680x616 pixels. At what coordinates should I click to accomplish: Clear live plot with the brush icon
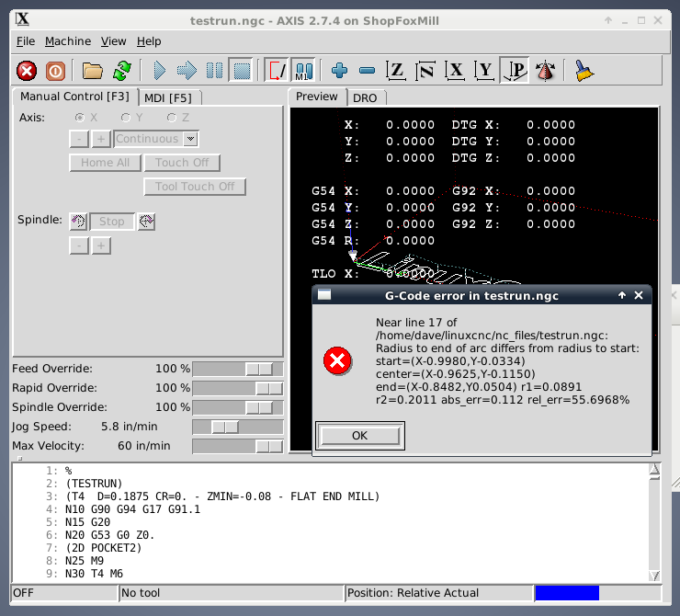(584, 70)
